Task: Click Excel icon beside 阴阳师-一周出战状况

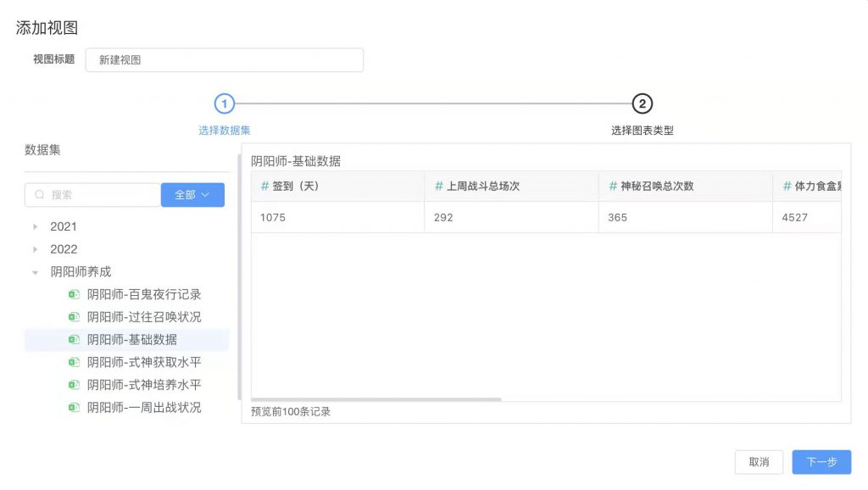Action: click(x=74, y=408)
